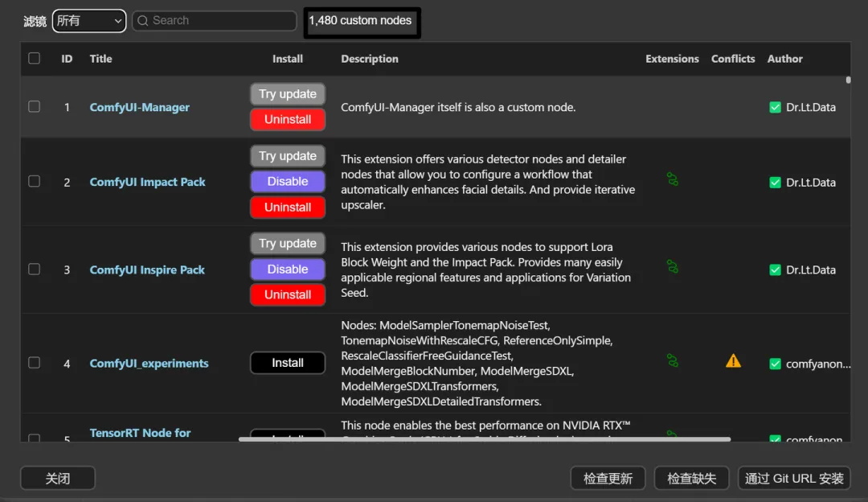The image size is (868, 502).
Task: Sort by the Author column header
Action: pos(784,59)
